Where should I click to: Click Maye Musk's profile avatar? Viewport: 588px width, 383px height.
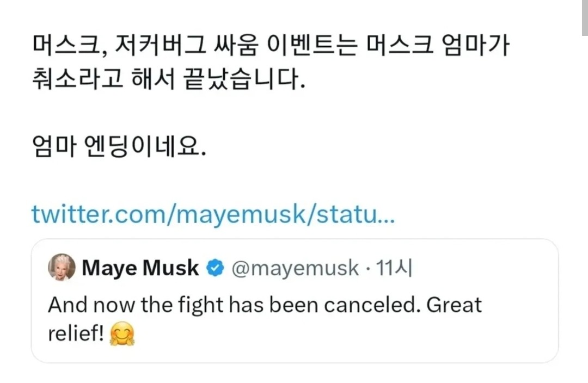coord(62,268)
